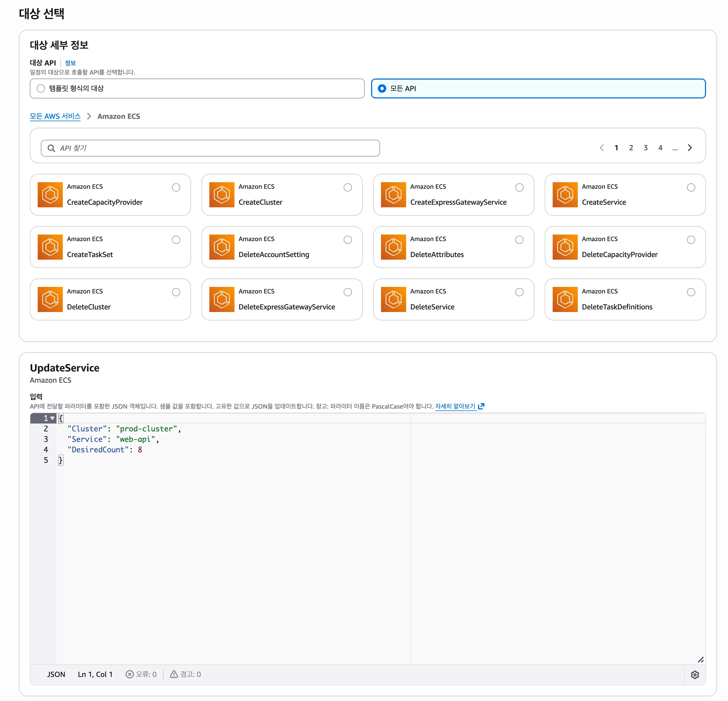Click the CreateService API name text
728x701 pixels.
pyautogui.click(x=604, y=202)
